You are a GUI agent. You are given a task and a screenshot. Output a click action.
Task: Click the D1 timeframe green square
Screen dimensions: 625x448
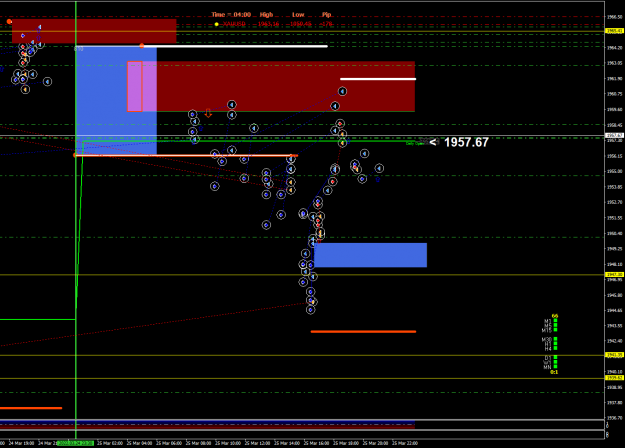point(555,358)
